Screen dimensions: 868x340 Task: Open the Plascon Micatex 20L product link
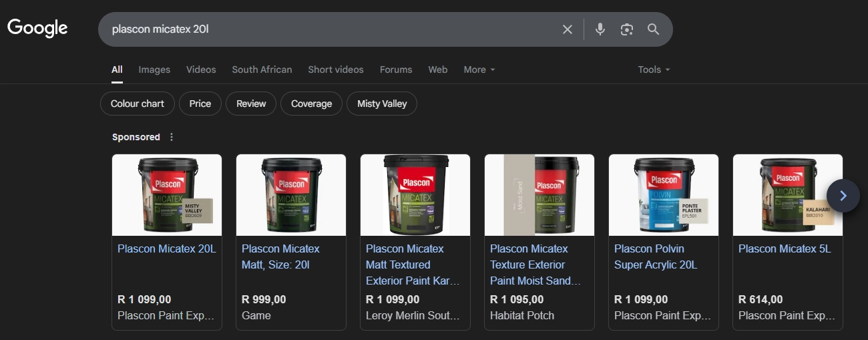tap(166, 248)
